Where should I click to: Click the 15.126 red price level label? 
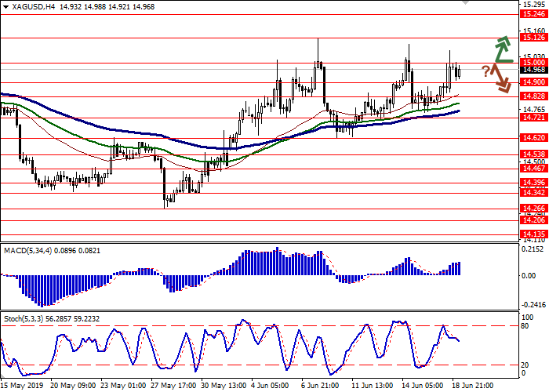pos(534,38)
